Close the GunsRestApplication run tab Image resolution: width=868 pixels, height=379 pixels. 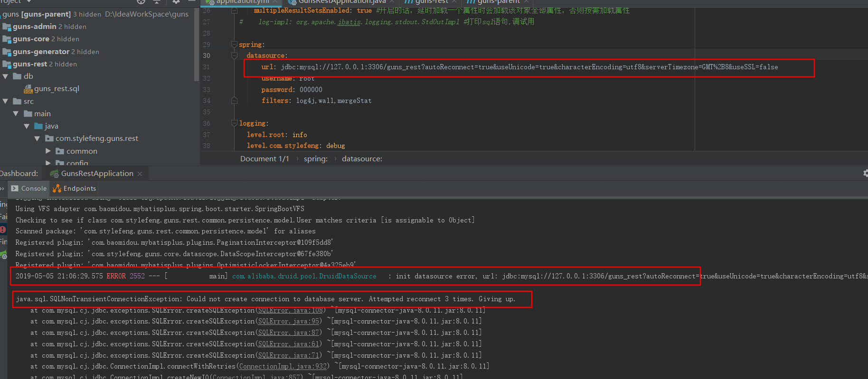click(140, 174)
